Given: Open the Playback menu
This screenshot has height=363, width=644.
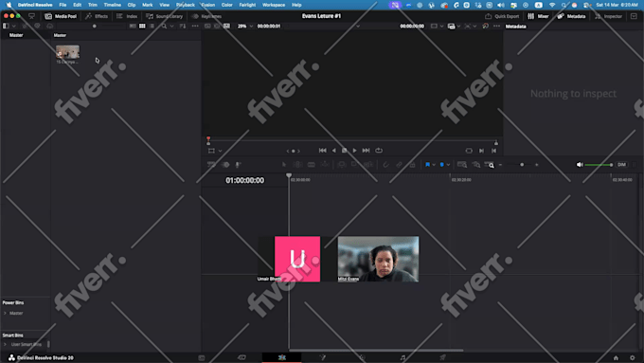Looking at the screenshot, I should pyautogui.click(x=186, y=5).
